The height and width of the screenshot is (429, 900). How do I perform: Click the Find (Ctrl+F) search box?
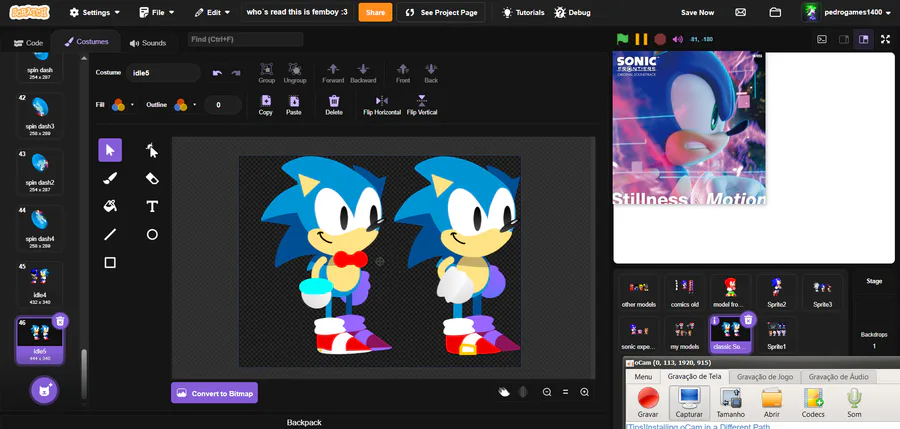click(246, 40)
